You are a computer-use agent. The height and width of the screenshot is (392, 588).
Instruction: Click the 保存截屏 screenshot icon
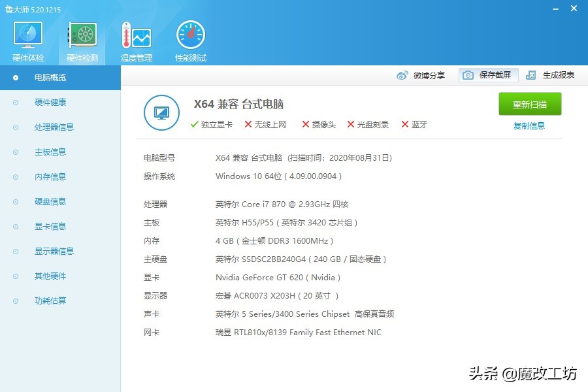468,74
